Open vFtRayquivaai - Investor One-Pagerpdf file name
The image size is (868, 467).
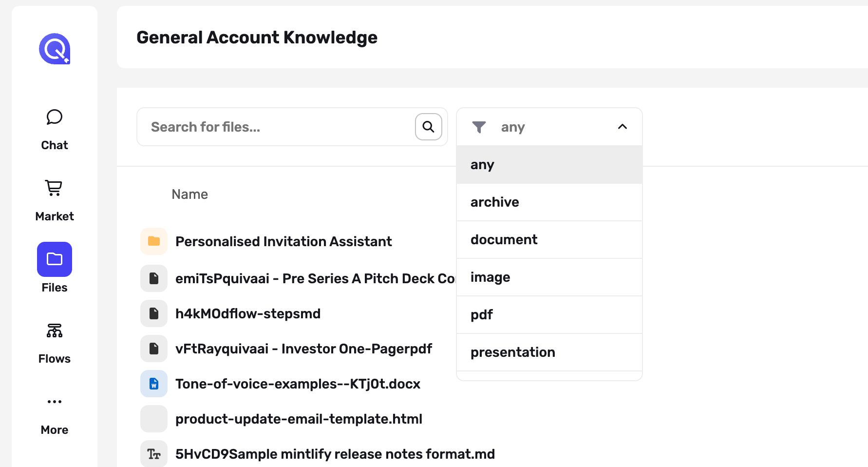pos(303,349)
